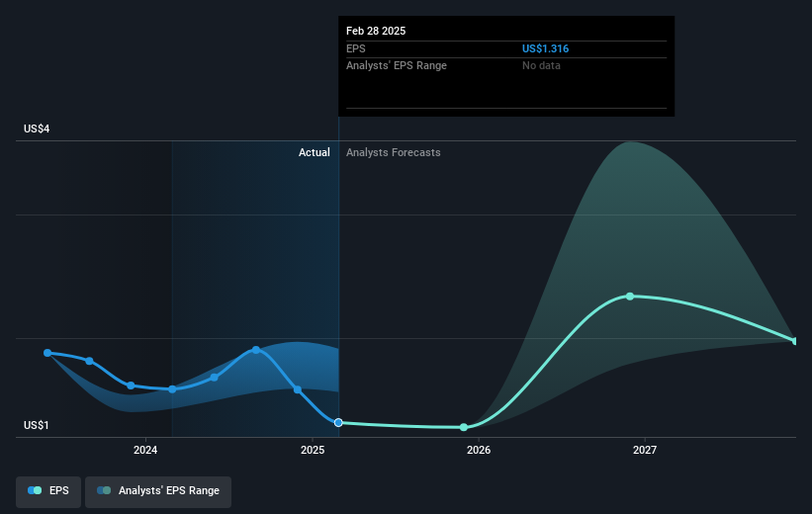Click the EPS peak data point in late 2024
812x514 pixels.
click(x=256, y=351)
